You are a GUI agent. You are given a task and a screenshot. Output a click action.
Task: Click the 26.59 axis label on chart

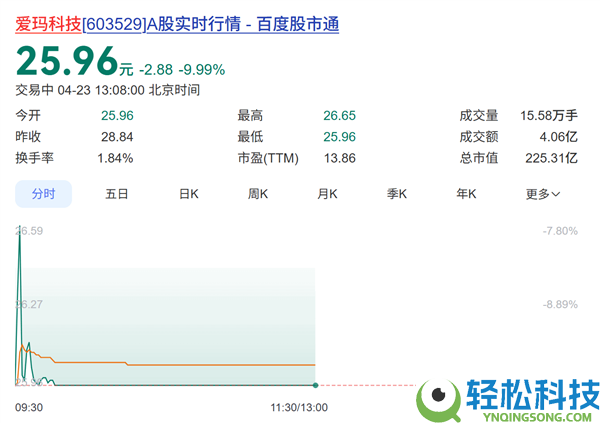point(29,231)
